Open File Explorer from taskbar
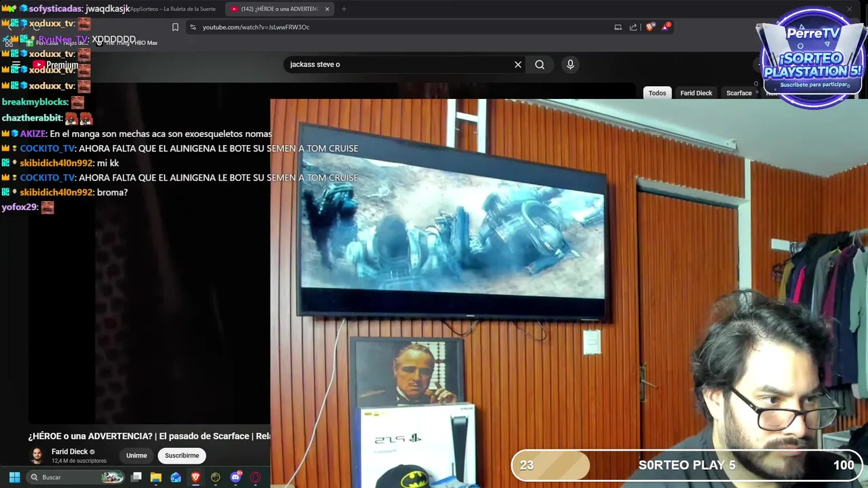868x488 pixels. (156, 477)
